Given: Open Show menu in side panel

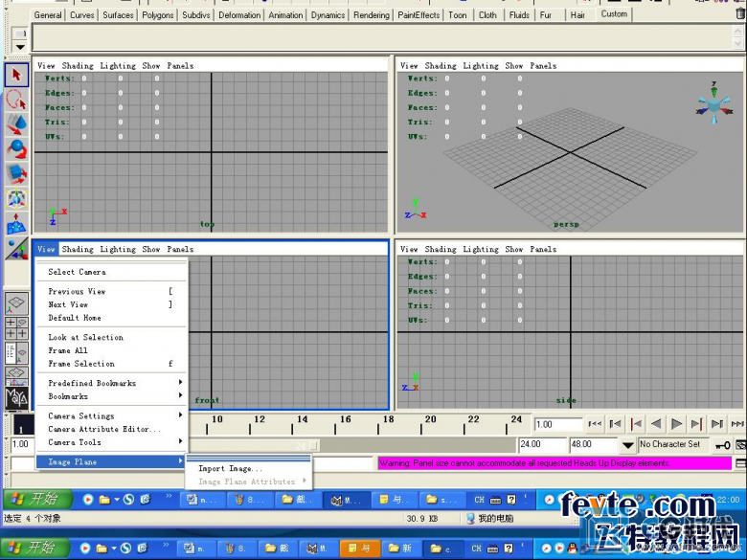Looking at the screenshot, I should (514, 249).
